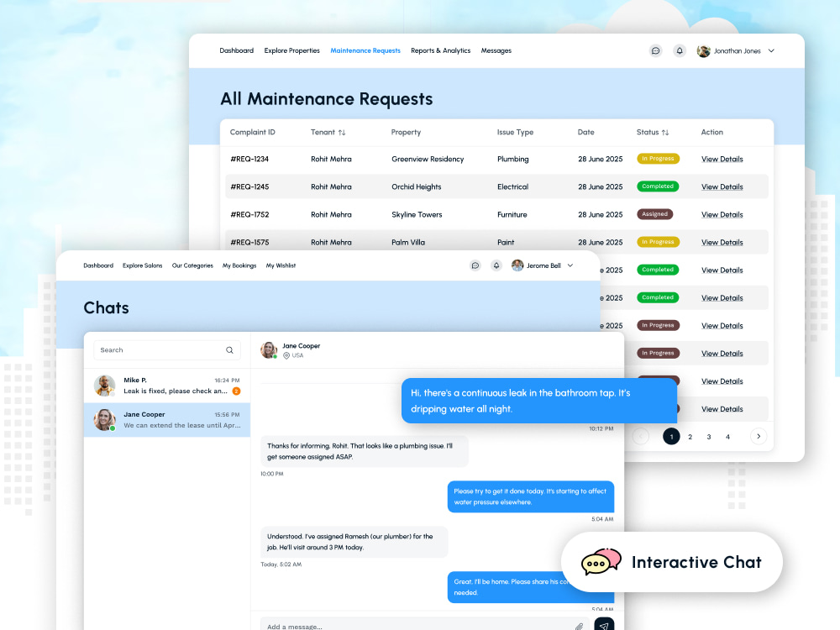Viewport: 840px width, 630px height.
Task: View Details for #REQ-1245
Action: [722, 187]
